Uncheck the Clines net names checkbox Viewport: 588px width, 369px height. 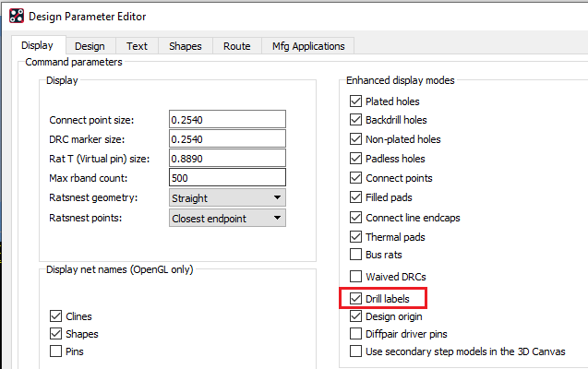click(56, 316)
